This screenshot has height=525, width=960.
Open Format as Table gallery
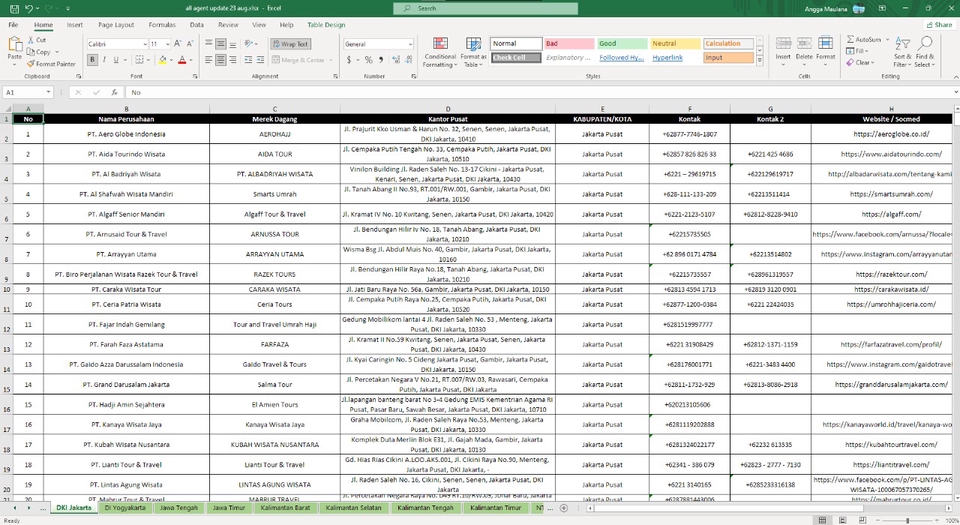[473, 52]
